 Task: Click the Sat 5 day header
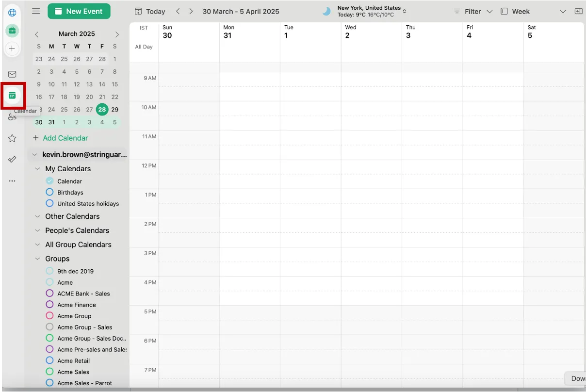click(x=531, y=32)
